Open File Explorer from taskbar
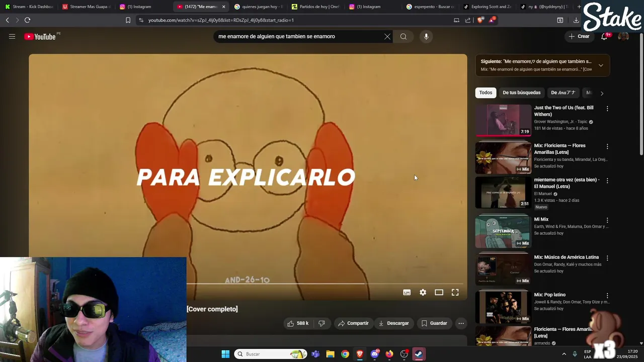644x362 pixels. click(330, 354)
